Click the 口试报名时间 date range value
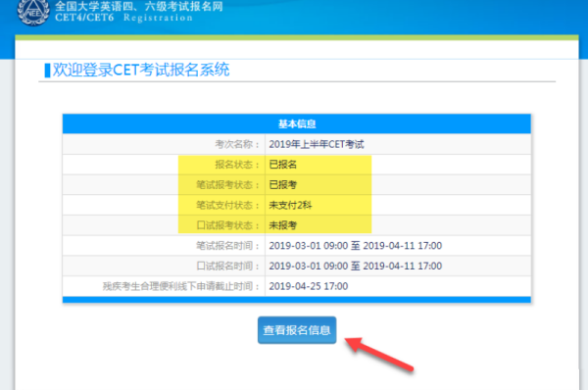 point(356,266)
